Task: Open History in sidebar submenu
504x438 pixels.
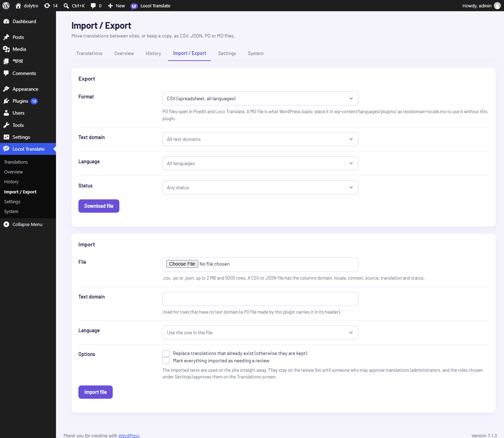Action: [x=11, y=182]
